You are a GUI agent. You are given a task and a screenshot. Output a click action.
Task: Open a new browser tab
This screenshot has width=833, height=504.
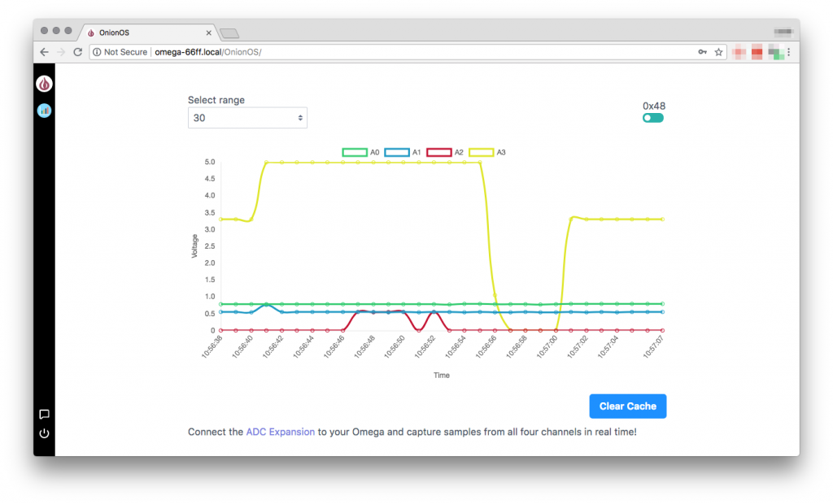(x=229, y=33)
